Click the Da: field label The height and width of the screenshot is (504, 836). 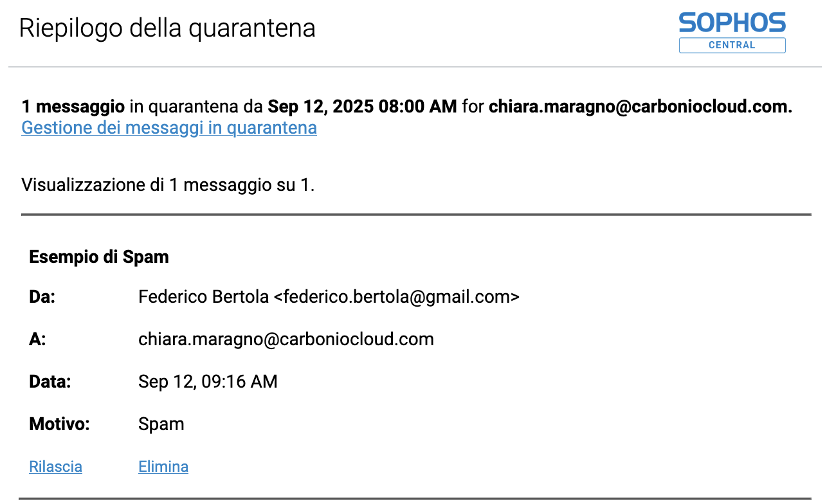click(x=42, y=297)
